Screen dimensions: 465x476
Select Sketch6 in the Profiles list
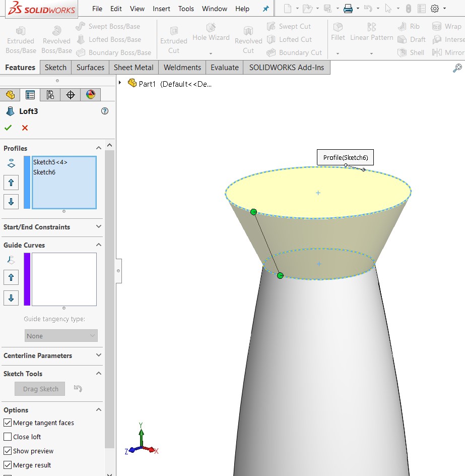(x=44, y=172)
